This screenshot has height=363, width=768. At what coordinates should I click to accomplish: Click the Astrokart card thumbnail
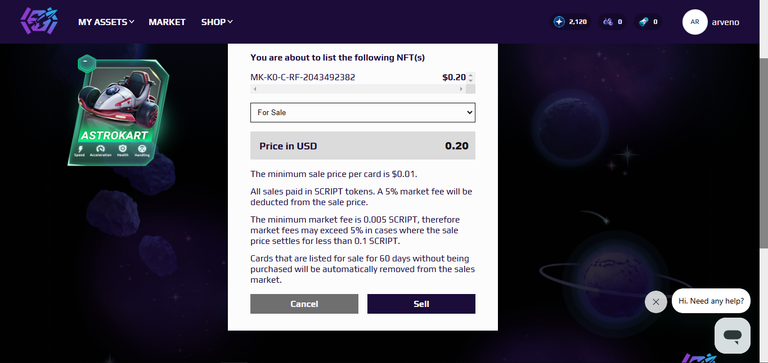click(x=119, y=112)
